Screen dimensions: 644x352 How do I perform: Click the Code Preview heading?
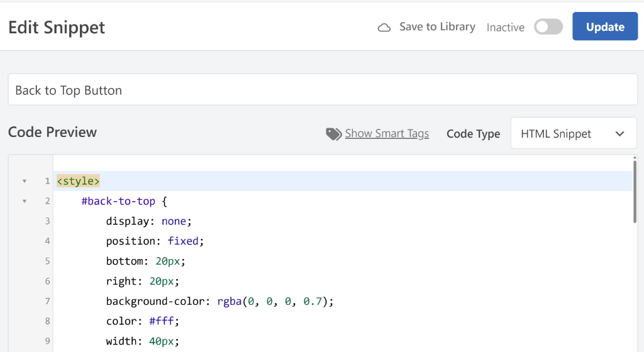pyautogui.click(x=53, y=132)
